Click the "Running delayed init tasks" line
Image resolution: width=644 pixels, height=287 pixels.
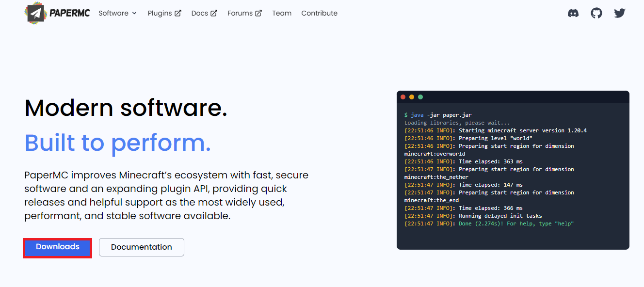[473, 216]
